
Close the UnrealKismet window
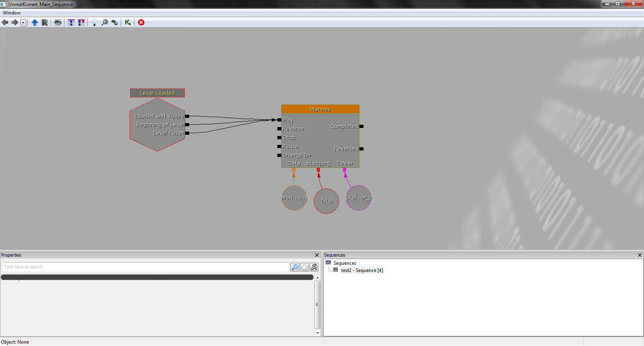633,4
